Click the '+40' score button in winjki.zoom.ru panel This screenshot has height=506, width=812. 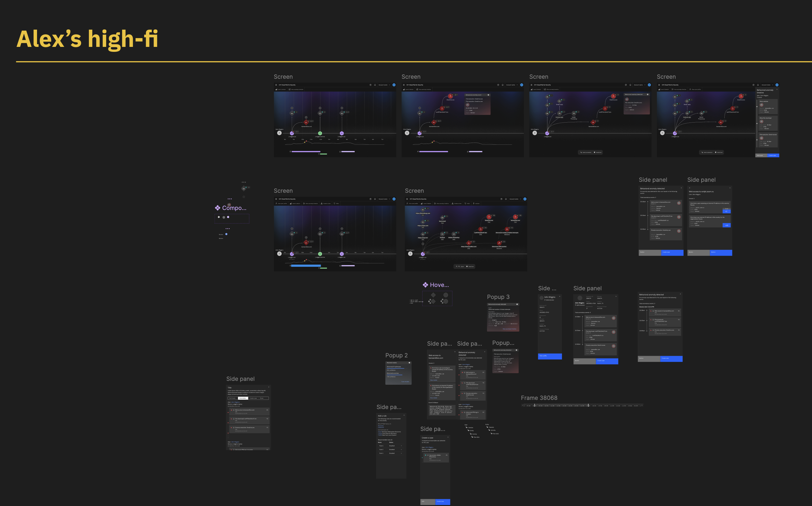[x=726, y=225]
